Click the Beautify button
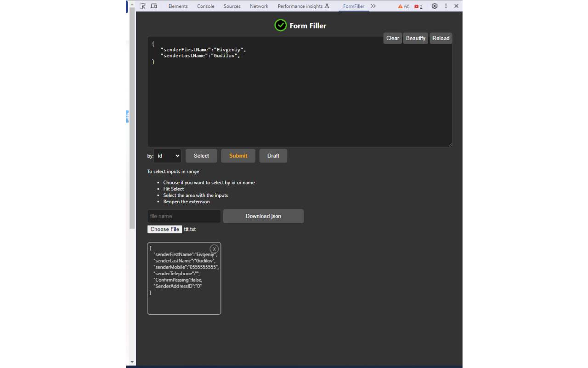Viewport: 588px width, 368px height. pos(416,38)
